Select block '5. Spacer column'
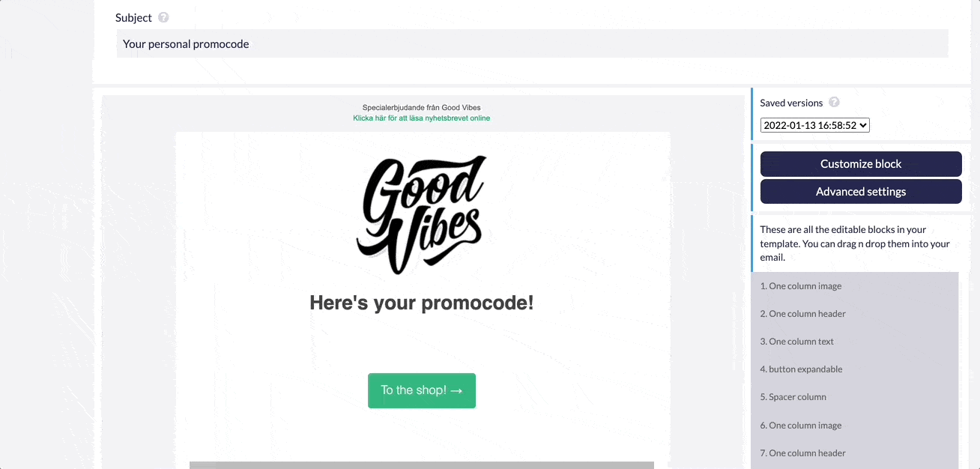 [x=793, y=397]
